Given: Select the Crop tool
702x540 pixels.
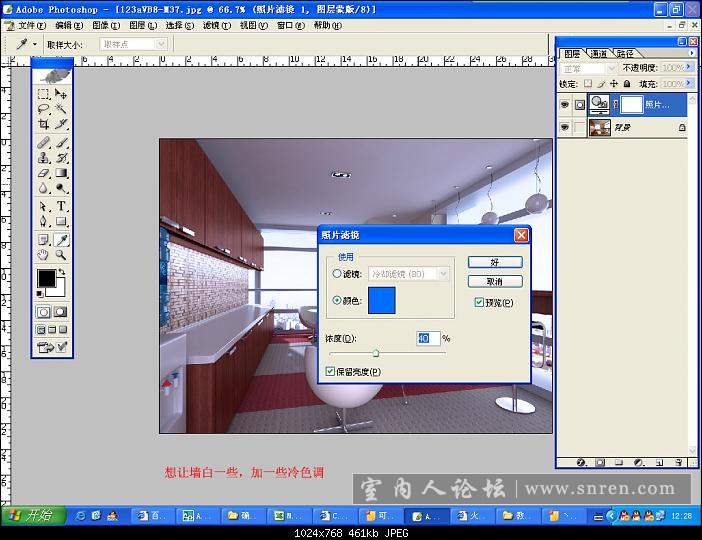Looking at the screenshot, I should pyautogui.click(x=43, y=125).
